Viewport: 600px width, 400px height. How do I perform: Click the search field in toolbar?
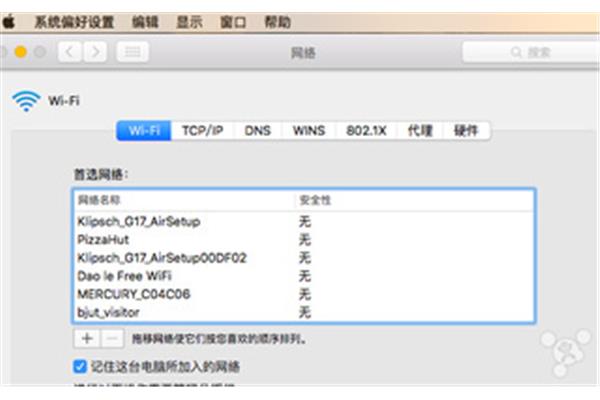[x=531, y=52]
